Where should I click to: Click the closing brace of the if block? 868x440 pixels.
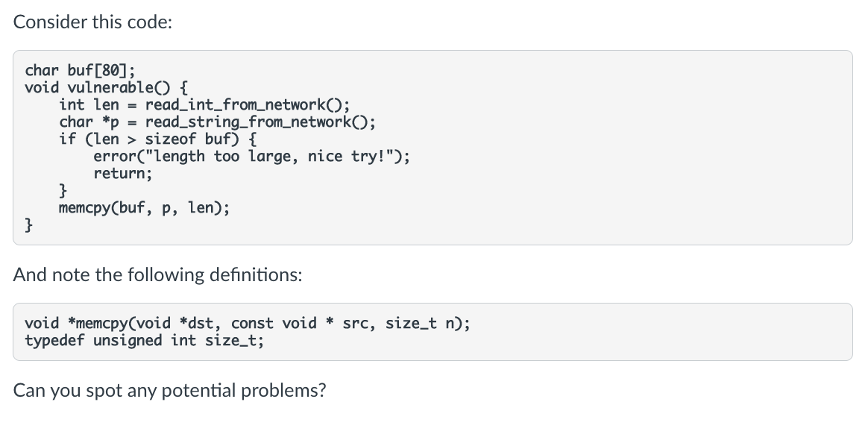63,191
